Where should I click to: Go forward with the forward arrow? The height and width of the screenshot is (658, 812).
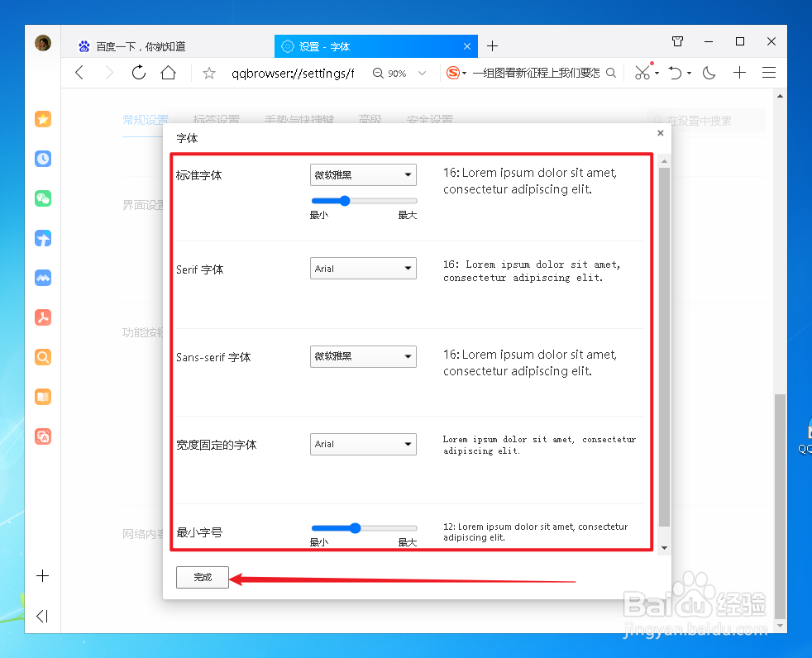point(109,73)
